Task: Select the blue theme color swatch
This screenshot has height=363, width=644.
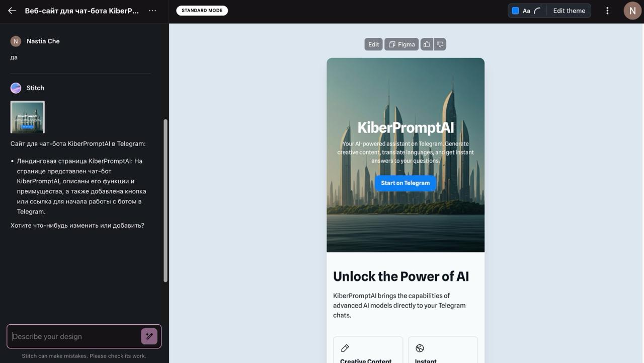Action: coord(515,10)
